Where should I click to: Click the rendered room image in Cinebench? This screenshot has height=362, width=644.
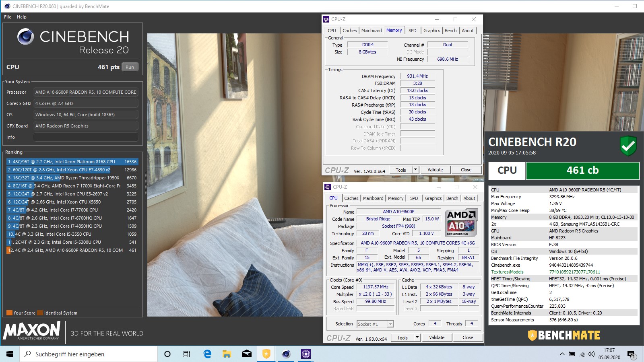tap(235, 175)
